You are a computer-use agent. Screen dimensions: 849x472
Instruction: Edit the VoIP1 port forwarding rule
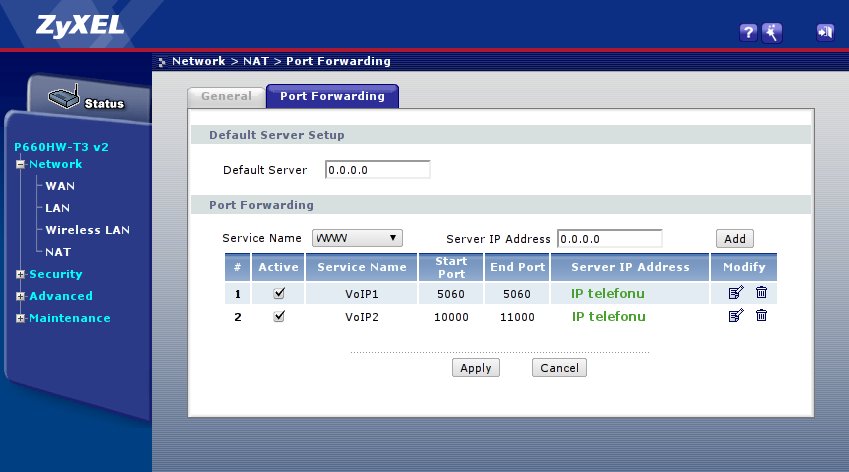736,293
